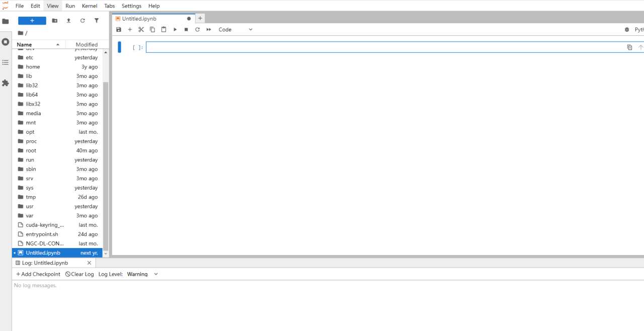Open the Table of Contents sidebar panel

6,62
